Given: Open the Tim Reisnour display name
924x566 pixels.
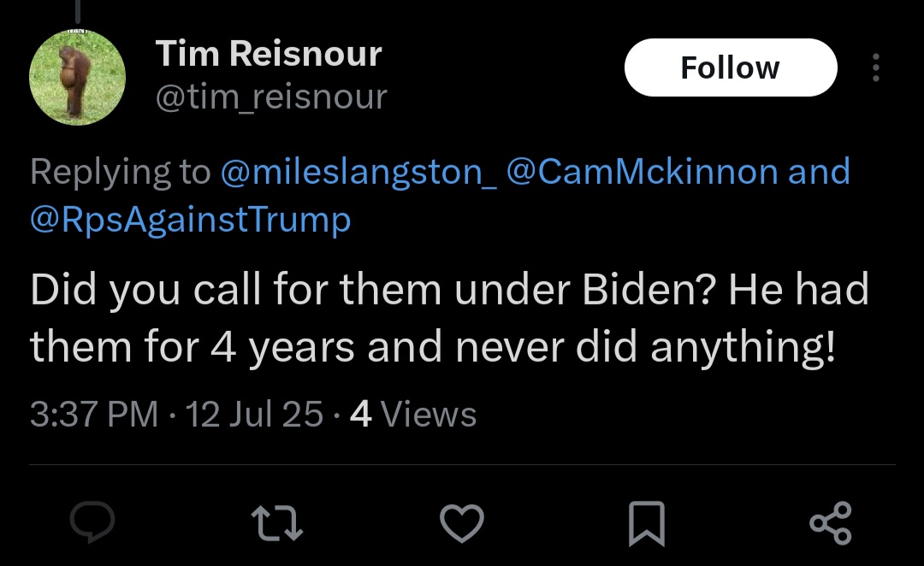Looking at the screenshot, I should point(269,54).
